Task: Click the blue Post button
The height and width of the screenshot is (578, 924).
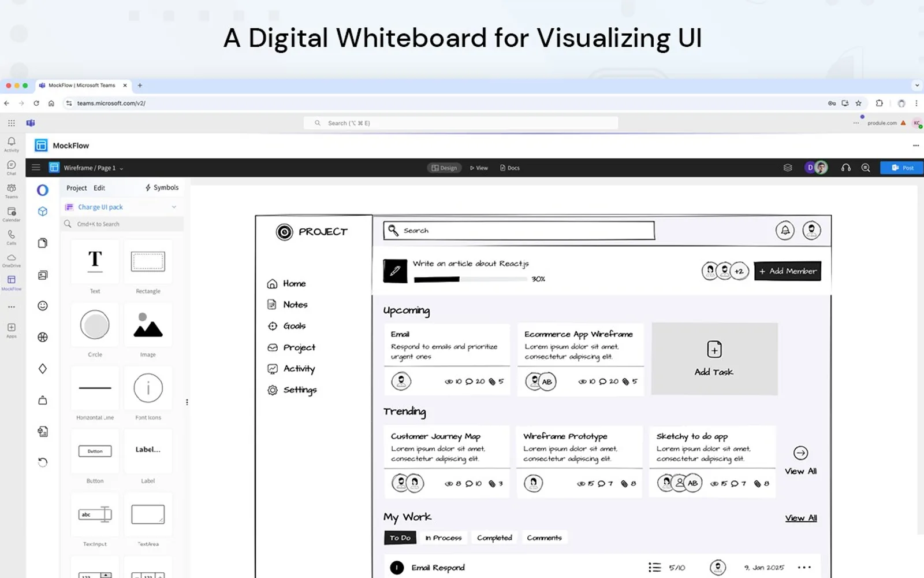Action: [902, 168]
